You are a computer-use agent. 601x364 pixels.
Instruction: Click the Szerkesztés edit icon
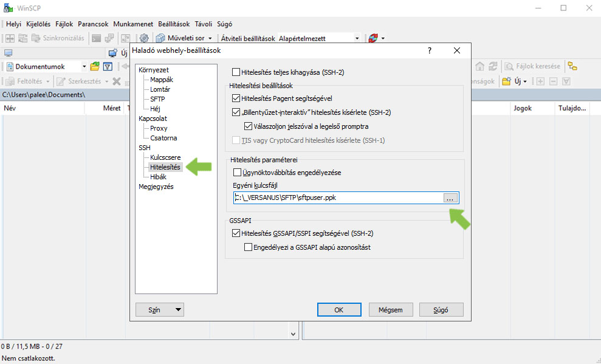click(x=61, y=81)
